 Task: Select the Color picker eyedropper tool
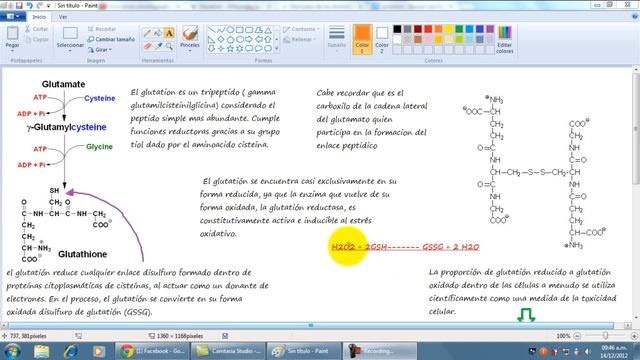coord(158,46)
